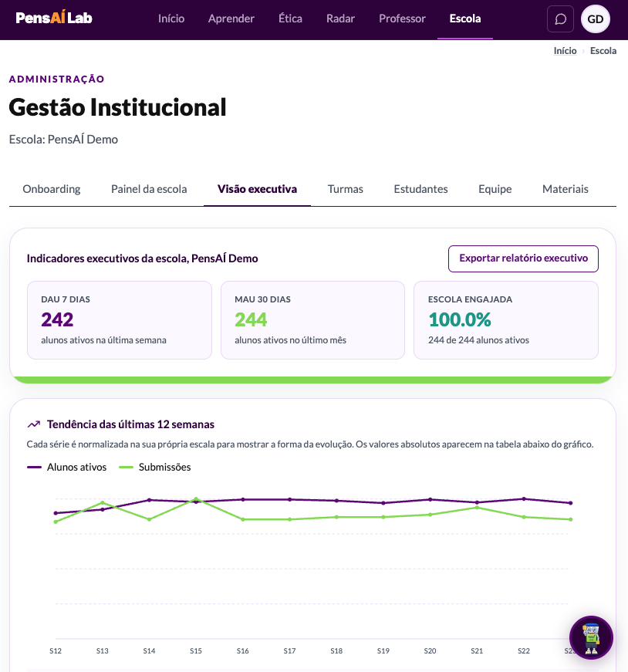Image resolution: width=628 pixels, height=672 pixels.
Task: Open the Aprender navigation item
Action: [231, 19]
